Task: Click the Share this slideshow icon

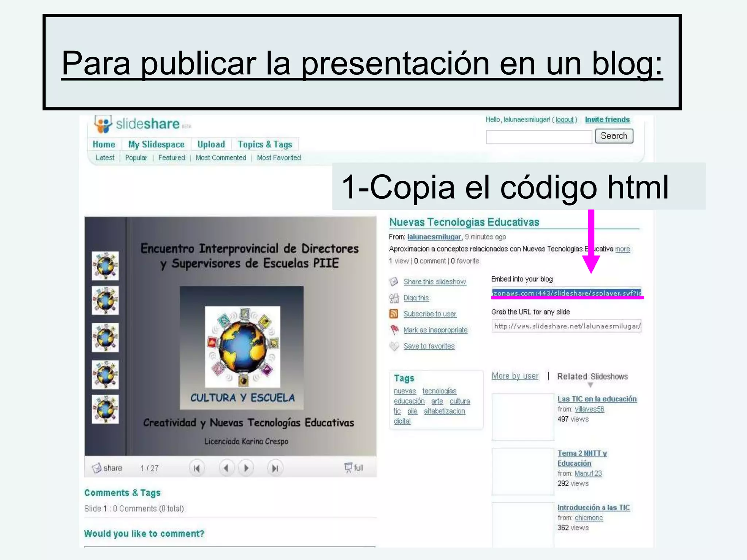Action: (x=394, y=282)
